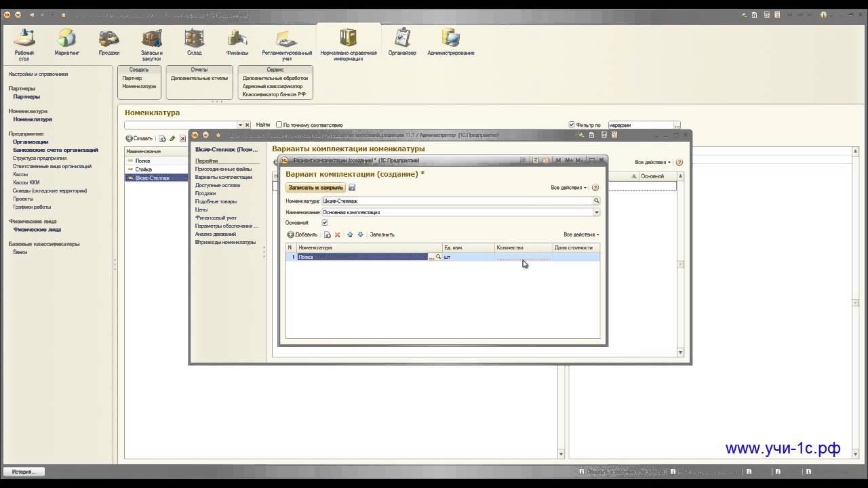Open the Финансы section
This screenshot has height=488, width=868.
click(237, 42)
